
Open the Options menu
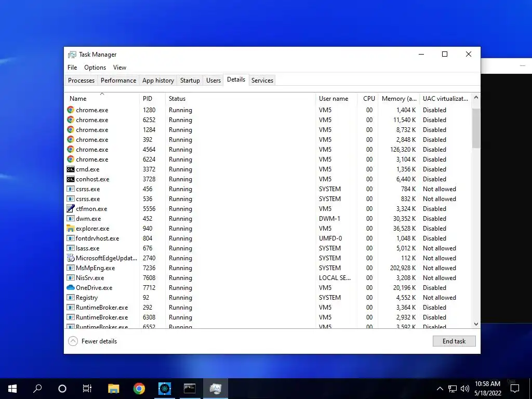(95, 68)
